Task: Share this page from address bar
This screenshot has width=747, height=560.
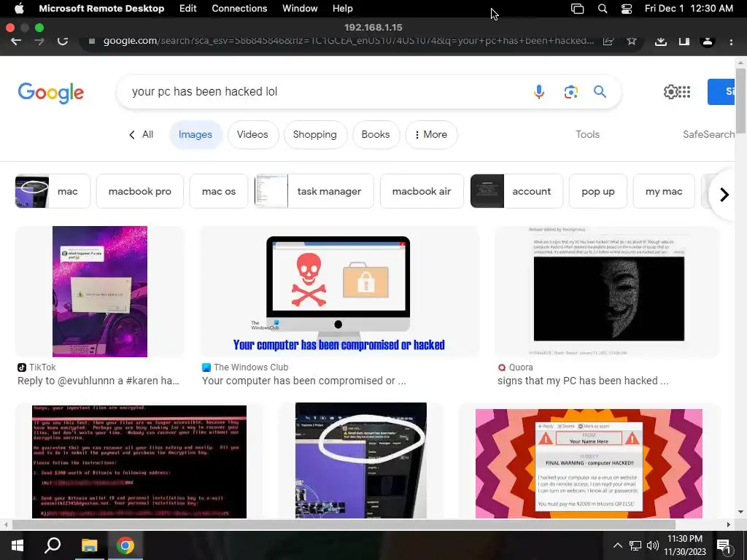Action: coord(608,41)
